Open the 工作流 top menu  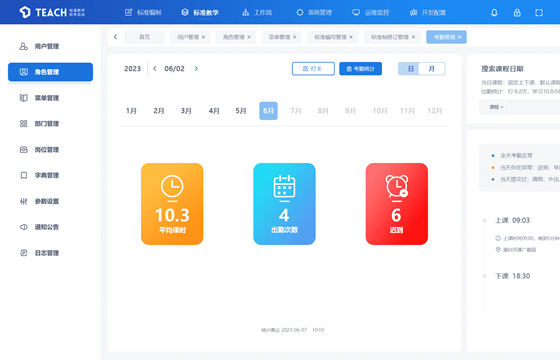[257, 12]
